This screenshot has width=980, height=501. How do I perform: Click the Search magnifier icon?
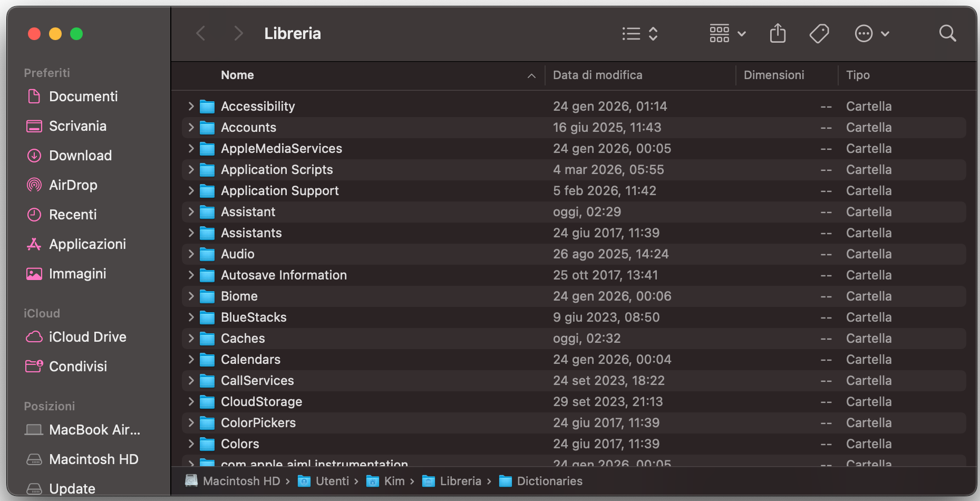point(947,33)
